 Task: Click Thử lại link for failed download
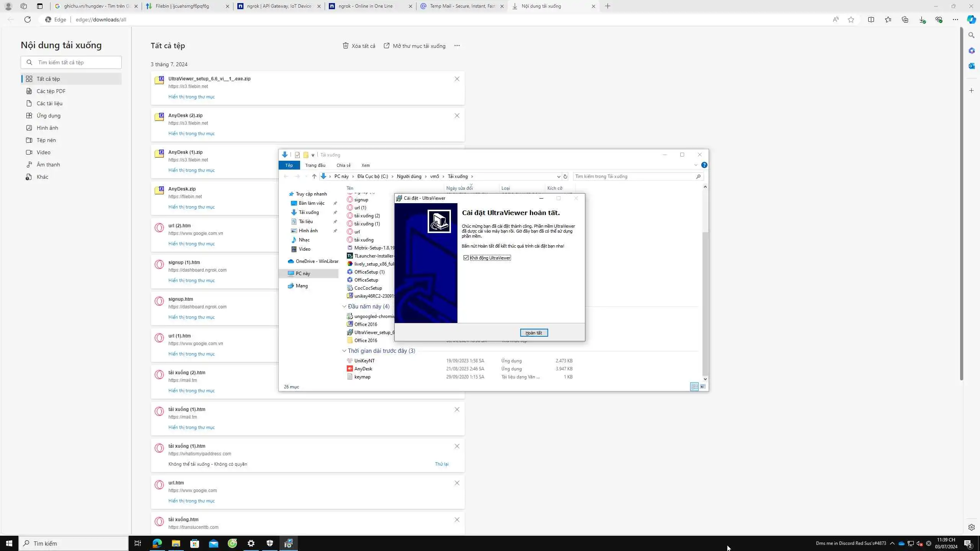[x=441, y=464]
